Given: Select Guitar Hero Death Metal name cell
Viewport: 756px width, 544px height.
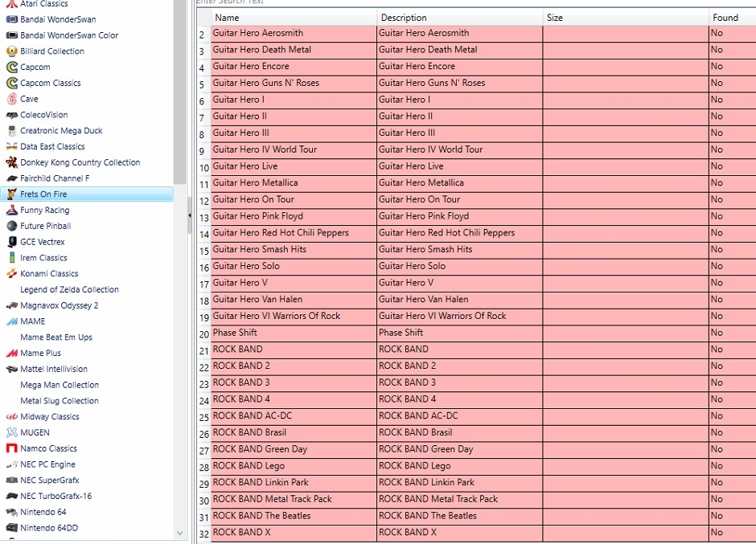Looking at the screenshot, I should click(x=294, y=50).
